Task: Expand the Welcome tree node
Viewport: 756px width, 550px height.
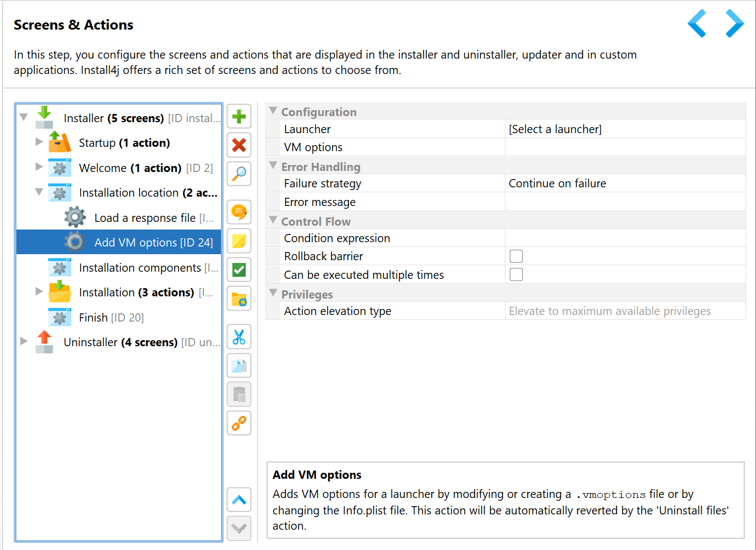Action: pyautogui.click(x=39, y=167)
